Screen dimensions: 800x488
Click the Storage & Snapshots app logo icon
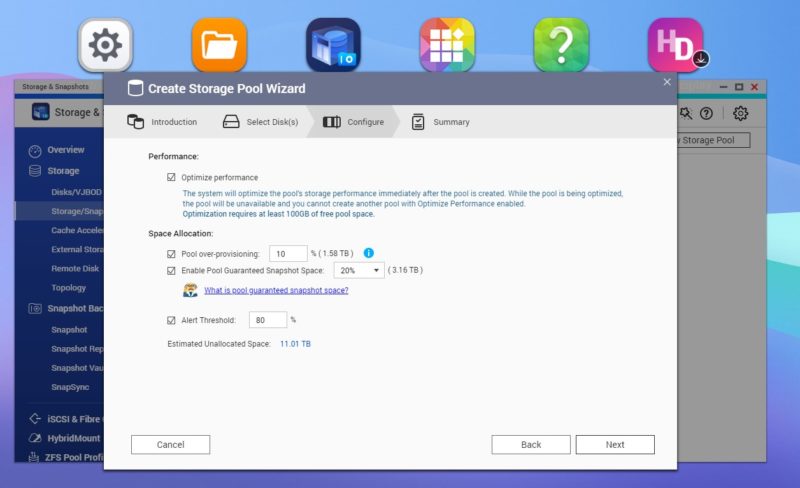(41, 112)
